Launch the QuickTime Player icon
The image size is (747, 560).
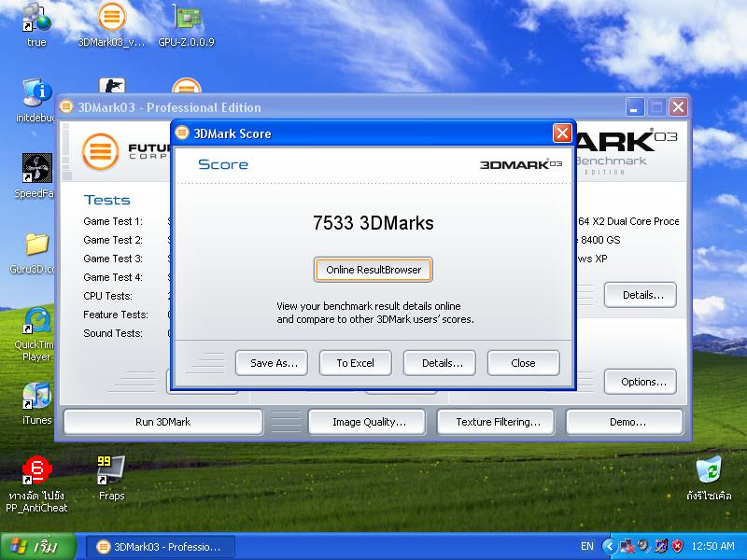36,321
